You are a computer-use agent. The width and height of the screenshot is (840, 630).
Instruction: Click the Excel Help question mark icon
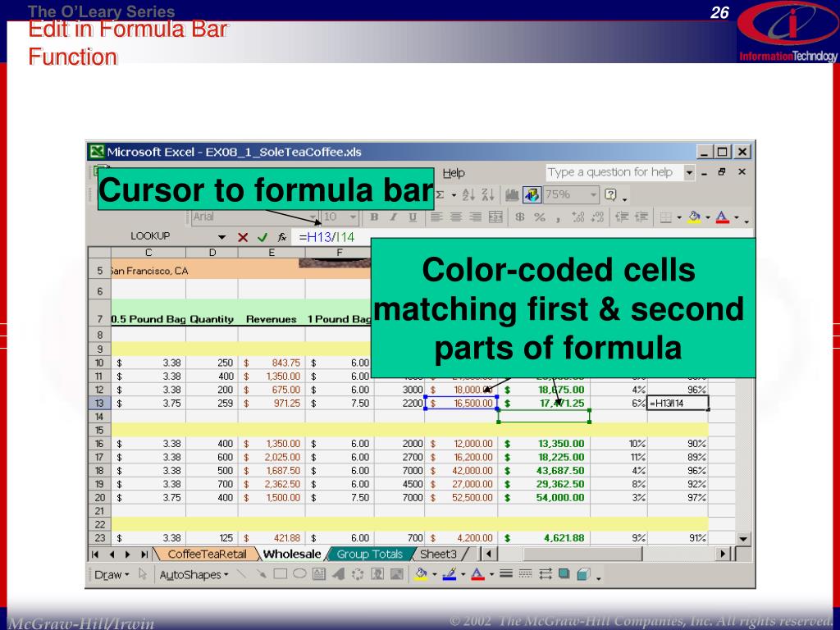click(x=610, y=195)
